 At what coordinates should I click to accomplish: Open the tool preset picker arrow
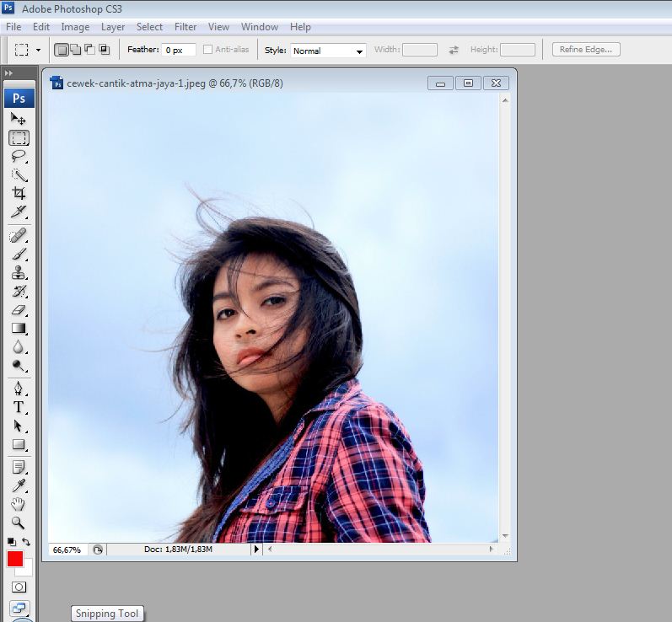[38, 50]
